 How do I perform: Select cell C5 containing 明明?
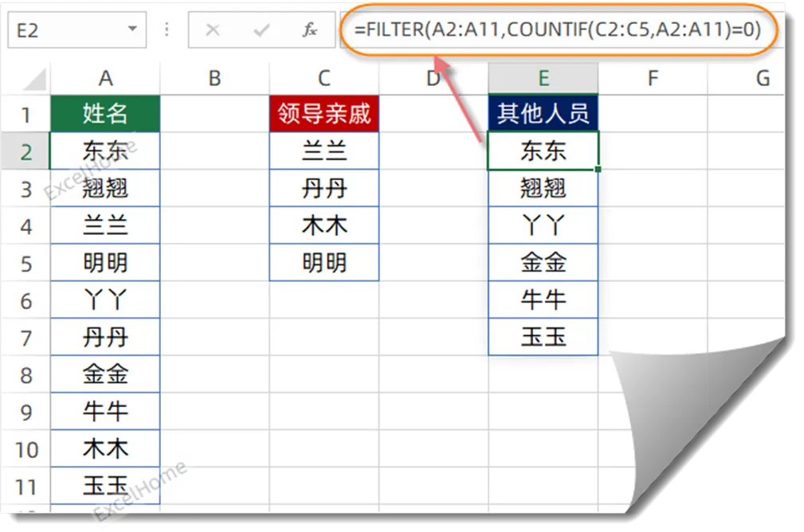click(x=324, y=262)
